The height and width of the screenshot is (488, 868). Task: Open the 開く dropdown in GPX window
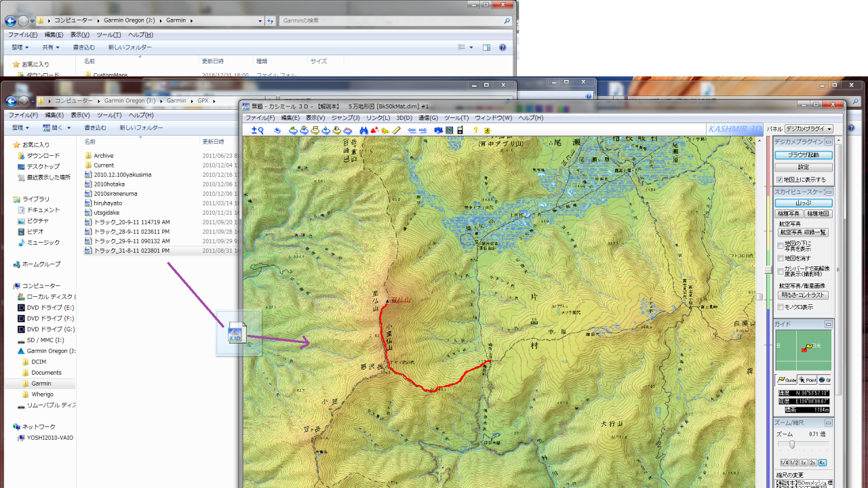coord(57,127)
